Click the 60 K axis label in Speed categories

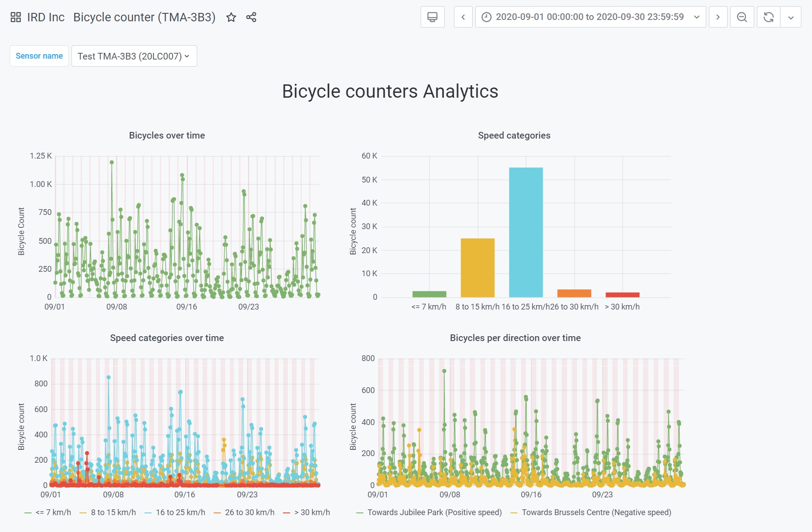coord(370,156)
